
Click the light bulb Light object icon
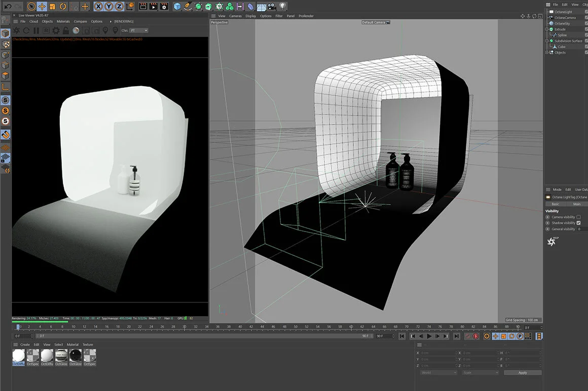pyautogui.click(x=283, y=7)
